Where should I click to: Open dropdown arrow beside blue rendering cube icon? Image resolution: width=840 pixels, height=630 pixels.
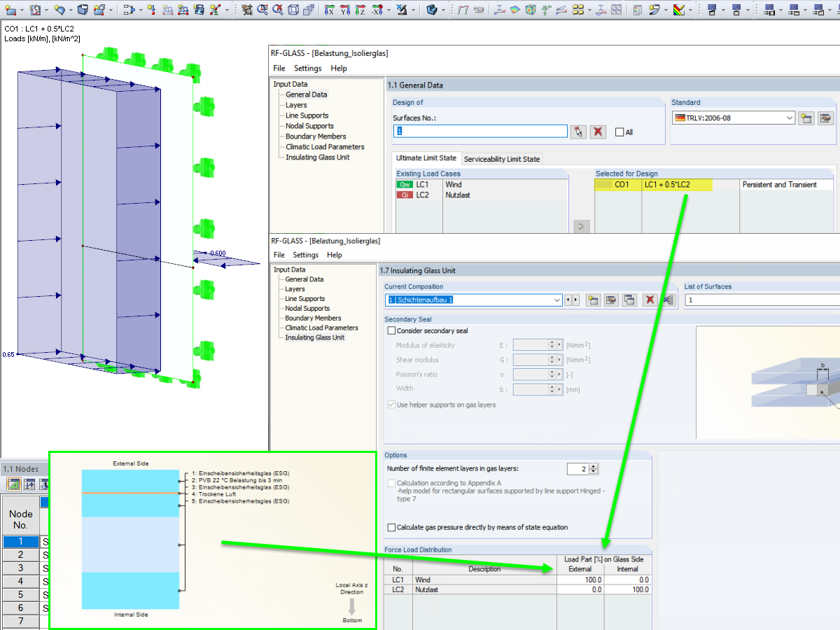tap(444, 10)
